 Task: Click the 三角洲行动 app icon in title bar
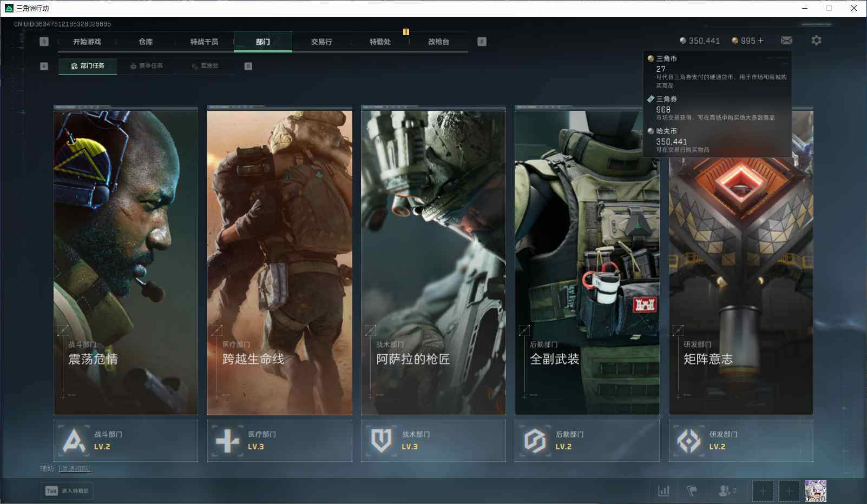click(x=9, y=8)
